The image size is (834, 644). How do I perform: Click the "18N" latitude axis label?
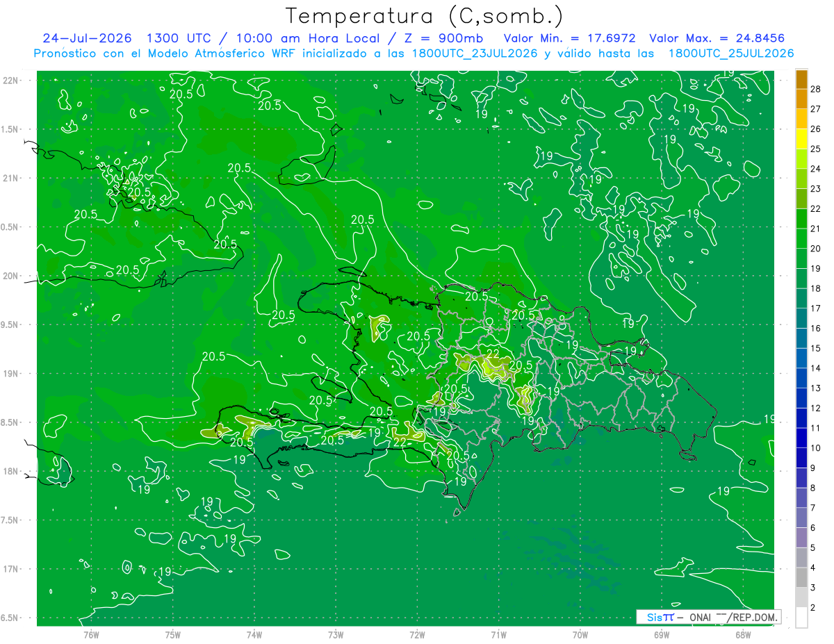[12, 471]
